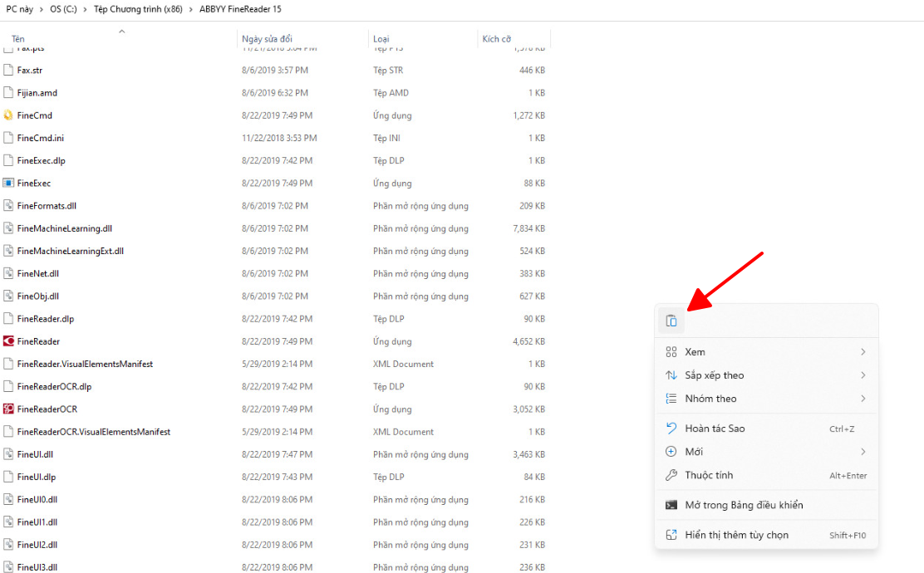Navigate to 'Tệp Chương trình (x86)' breadcrumb

pos(138,9)
